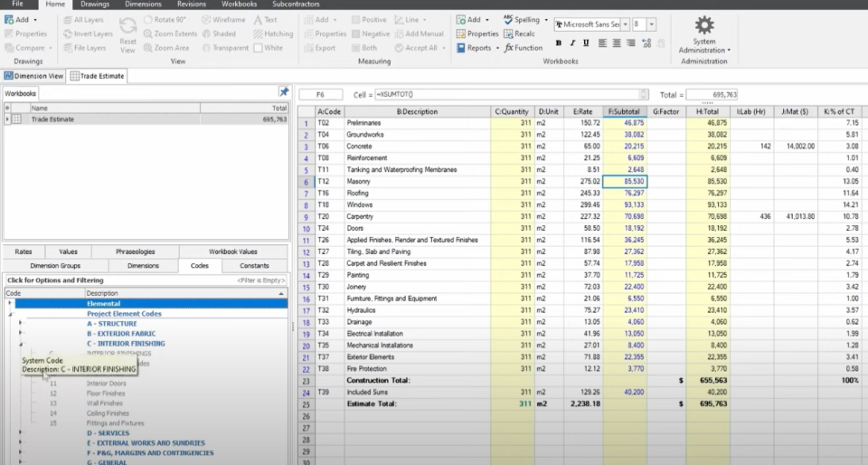Expand E - EXTERNAL WORKS AND SUNDRIES node
Screen dimensions: 868x465
click(21, 443)
